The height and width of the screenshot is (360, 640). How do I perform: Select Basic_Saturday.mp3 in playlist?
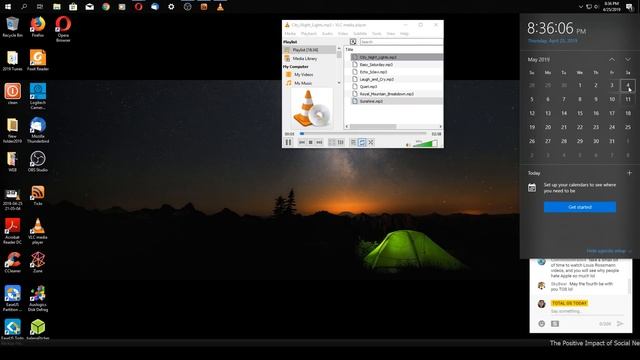coord(397,64)
